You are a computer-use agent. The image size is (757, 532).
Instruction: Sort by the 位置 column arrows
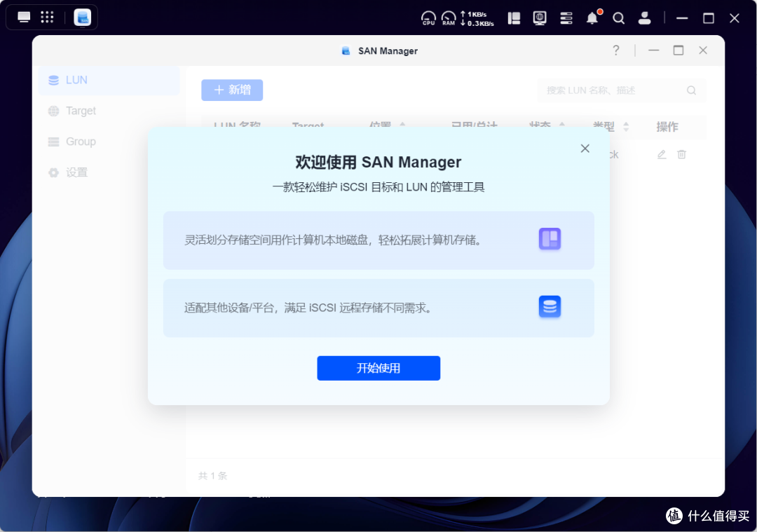pyautogui.click(x=402, y=125)
